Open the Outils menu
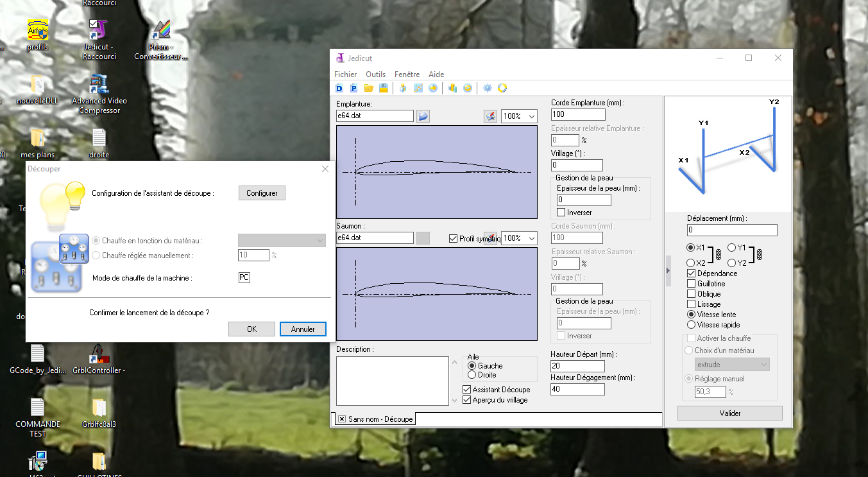The image size is (868, 477). (x=375, y=74)
